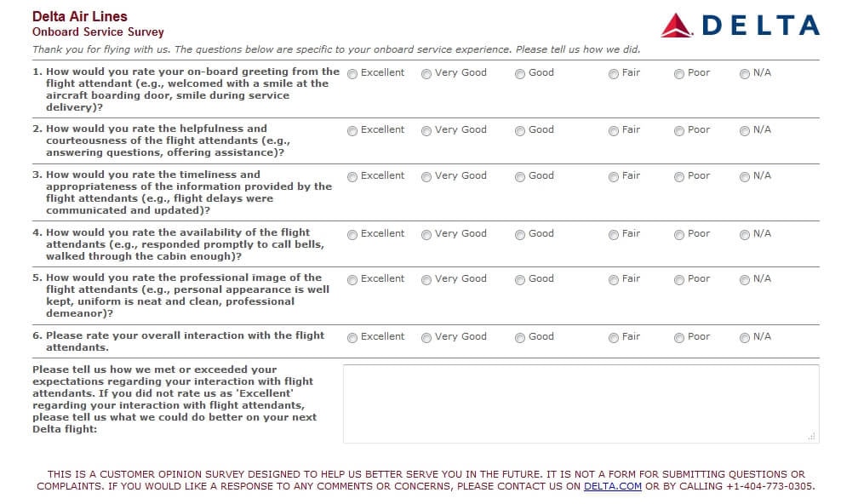The height and width of the screenshot is (504, 841).
Task: Open the DELTA.COM link
Action: pyautogui.click(x=613, y=486)
